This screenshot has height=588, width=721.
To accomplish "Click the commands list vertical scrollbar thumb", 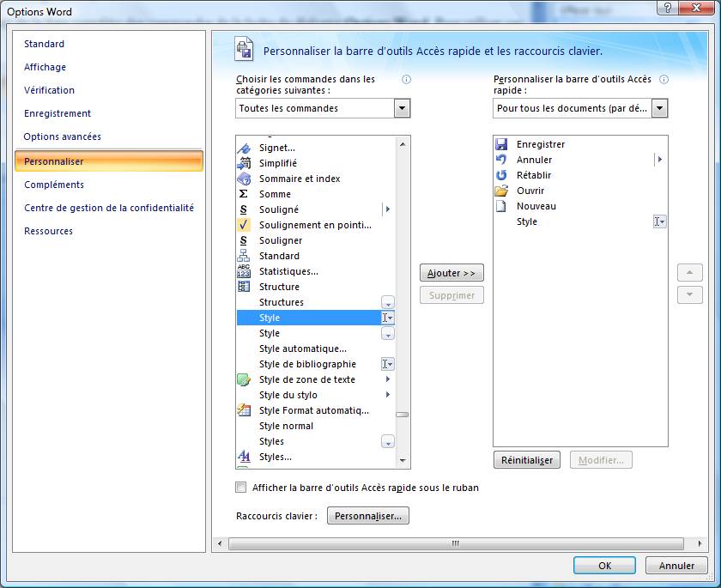I will point(403,415).
